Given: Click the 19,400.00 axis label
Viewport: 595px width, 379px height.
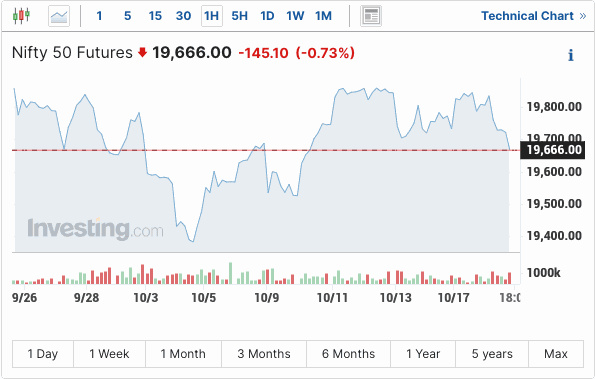Looking at the screenshot, I should click(x=554, y=236).
